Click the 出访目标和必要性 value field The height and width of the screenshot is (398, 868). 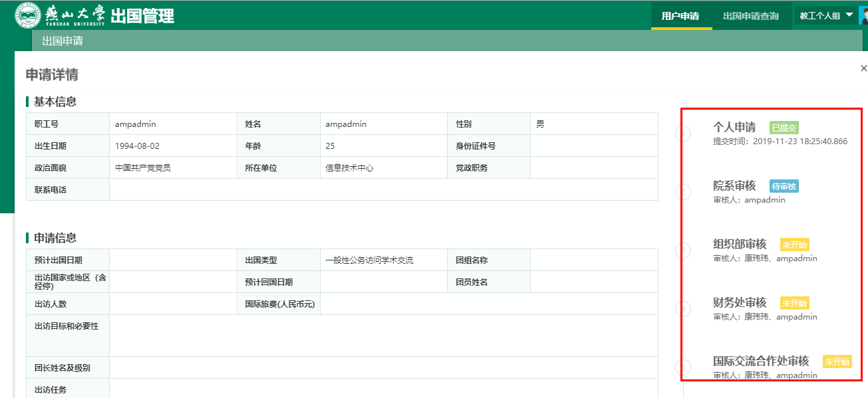point(383,336)
